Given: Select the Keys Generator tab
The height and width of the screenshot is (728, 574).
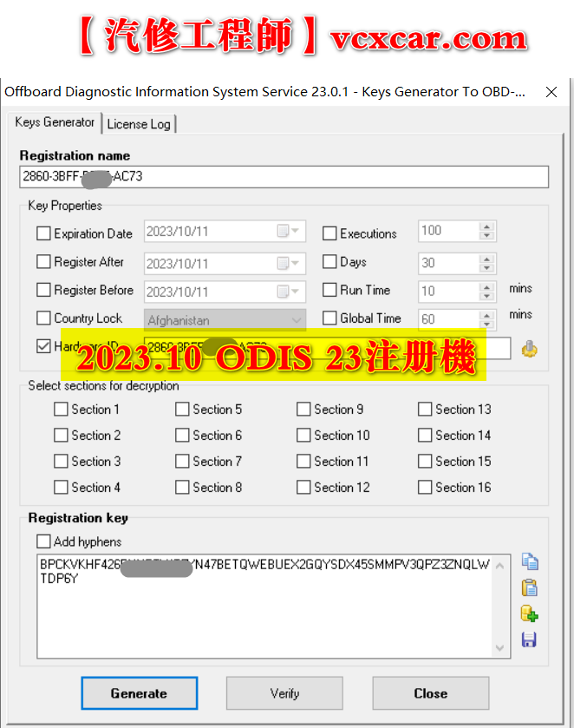Looking at the screenshot, I should [x=55, y=122].
